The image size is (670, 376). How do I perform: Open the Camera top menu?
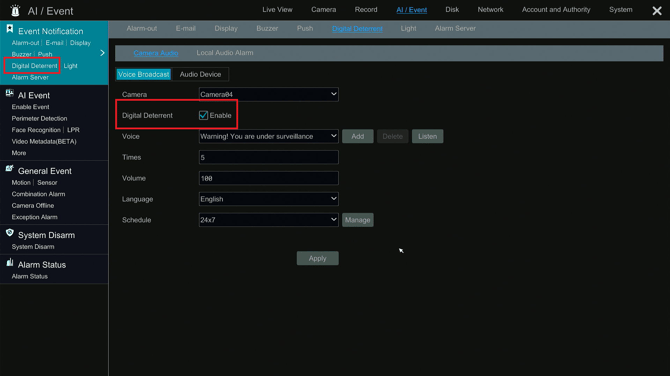pyautogui.click(x=323, y=10)
